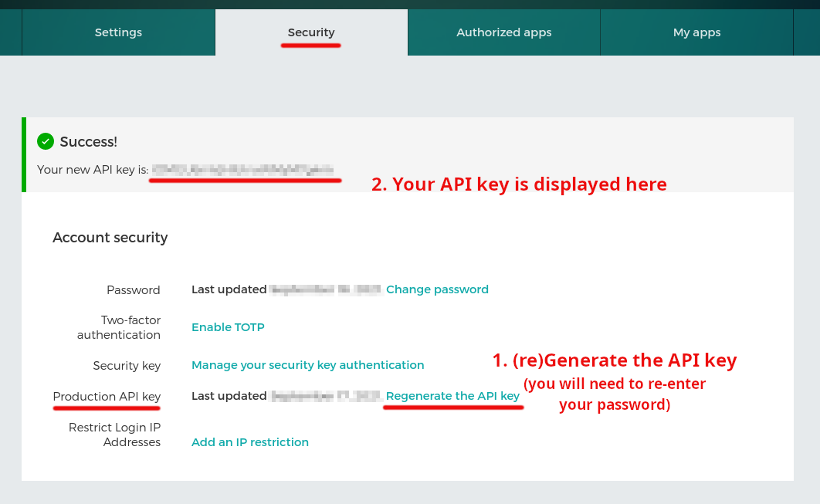The width and height of the screenshot is (820, 504).
Task: Click the blurred password last updated date
Action: [x=326, y=289]
